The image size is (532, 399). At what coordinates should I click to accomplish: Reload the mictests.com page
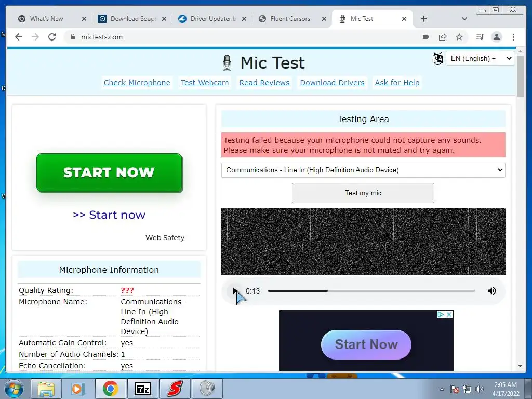(52, 37)
